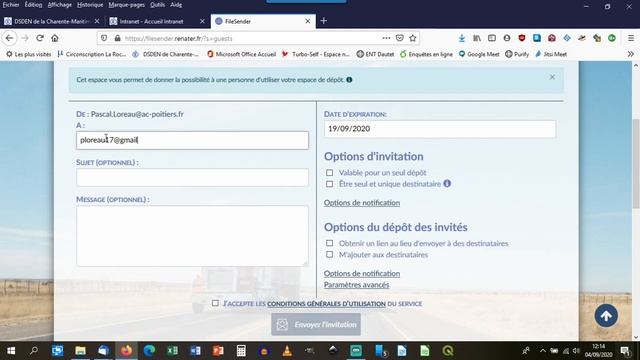640x360 pixels.
Task: Show site tracking protection shield
Action: (x=104, y=38)
